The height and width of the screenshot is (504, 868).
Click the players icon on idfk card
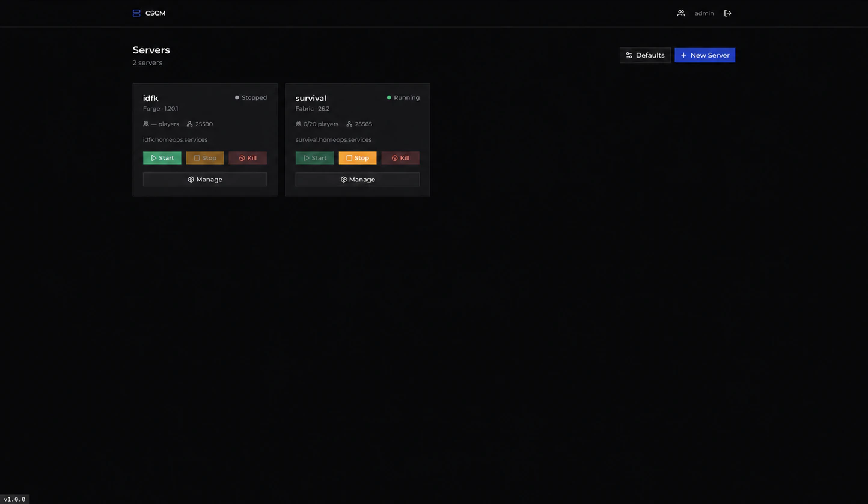point(146,124)
